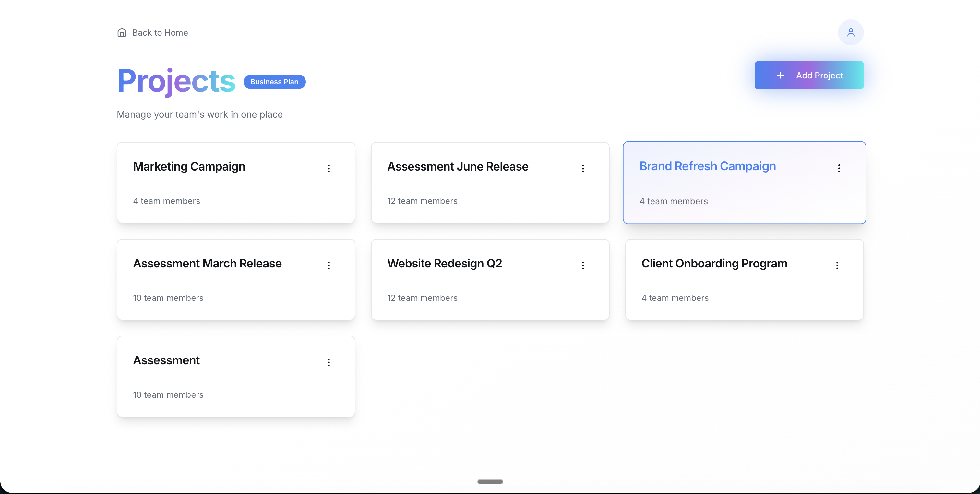Open the Website Redesign Q2 title
This screenshot has width=980, height=494.
(x=444, y=264)
